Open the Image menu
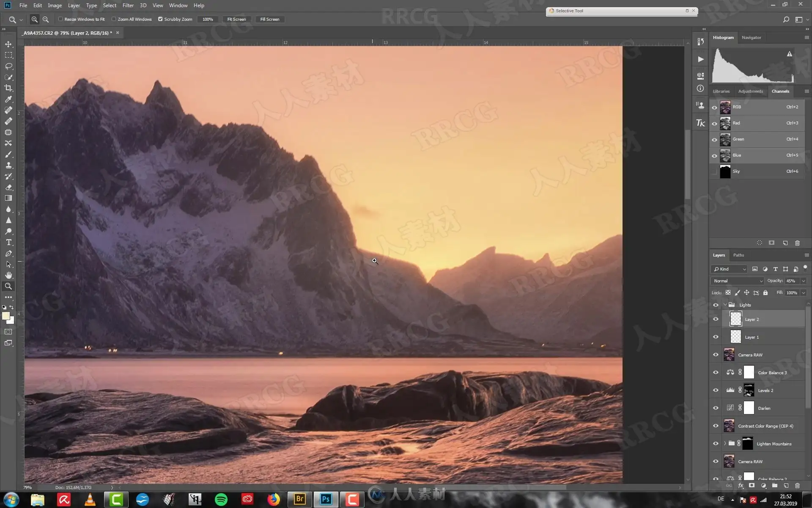 point(55,6)
